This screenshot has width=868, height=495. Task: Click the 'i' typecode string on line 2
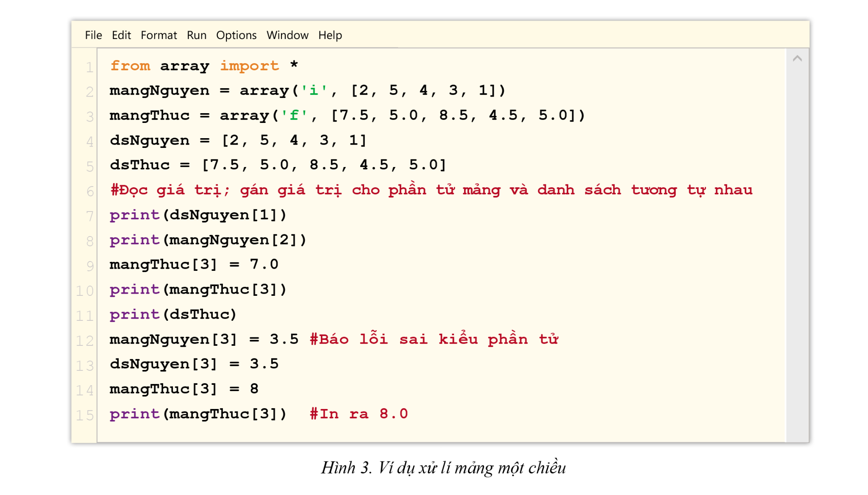click(314, 90)
